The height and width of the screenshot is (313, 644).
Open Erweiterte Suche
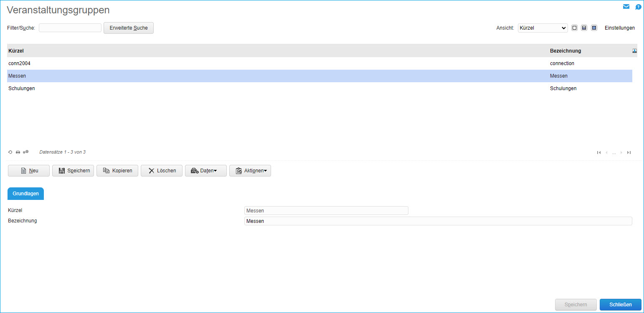[x=129, y=28]
